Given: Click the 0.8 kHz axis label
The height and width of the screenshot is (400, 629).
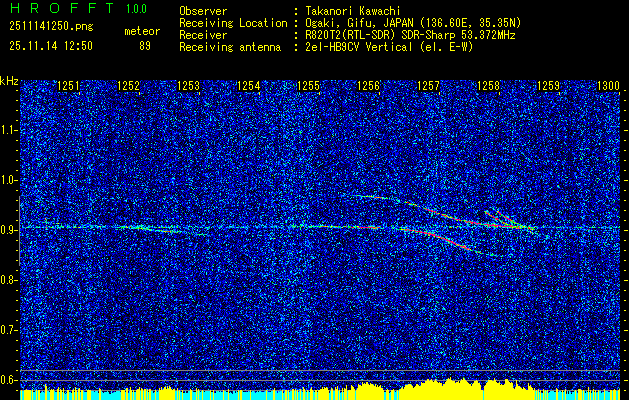Looking at the screenshot, I should 7,280.
